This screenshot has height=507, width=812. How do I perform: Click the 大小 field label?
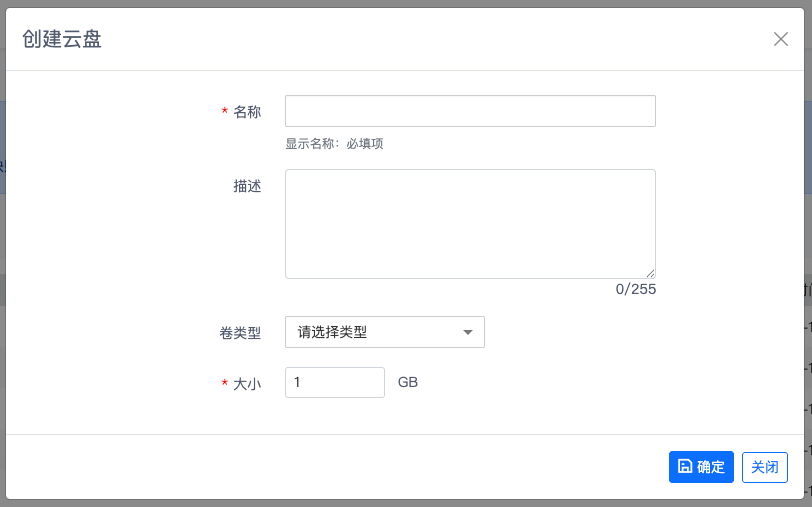pos(247,383)
